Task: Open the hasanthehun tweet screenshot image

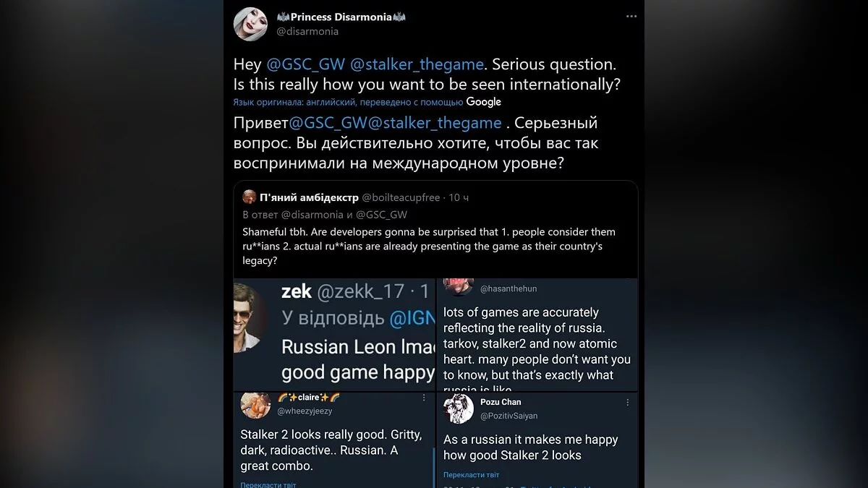Action: click(537, 335)
